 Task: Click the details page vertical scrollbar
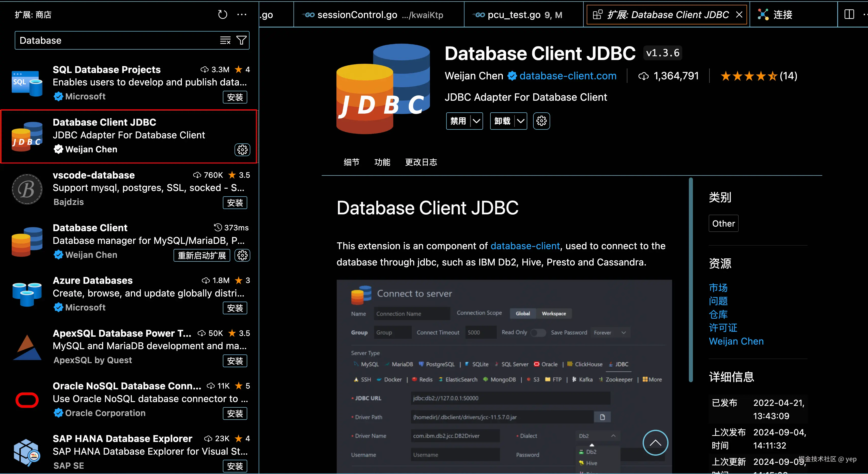690,280
